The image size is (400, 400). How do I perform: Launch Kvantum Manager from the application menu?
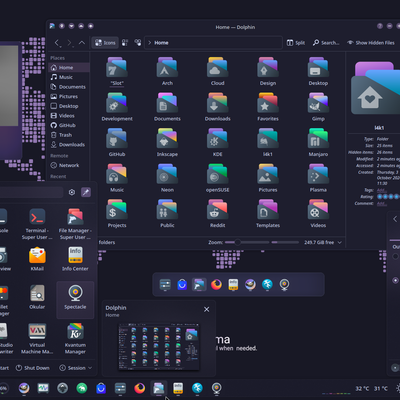[x=75, y=338]
